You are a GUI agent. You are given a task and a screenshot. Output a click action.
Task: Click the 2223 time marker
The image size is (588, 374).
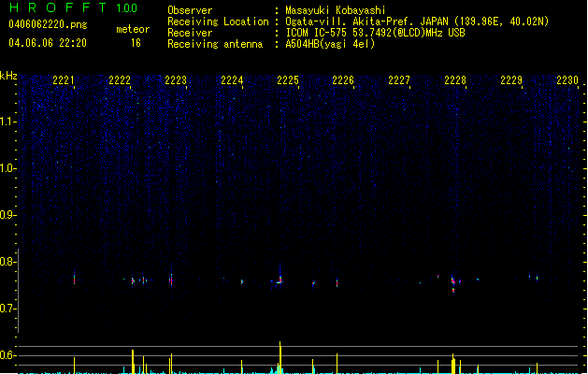tap(176, 80)
